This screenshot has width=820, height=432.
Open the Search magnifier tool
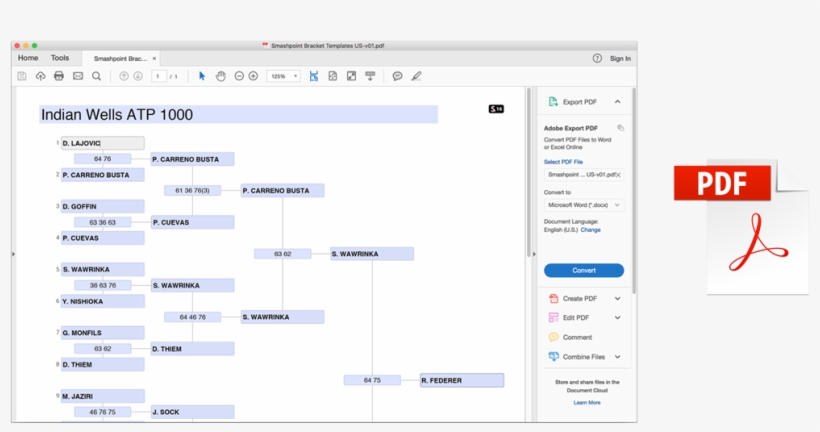click(97, 76)
